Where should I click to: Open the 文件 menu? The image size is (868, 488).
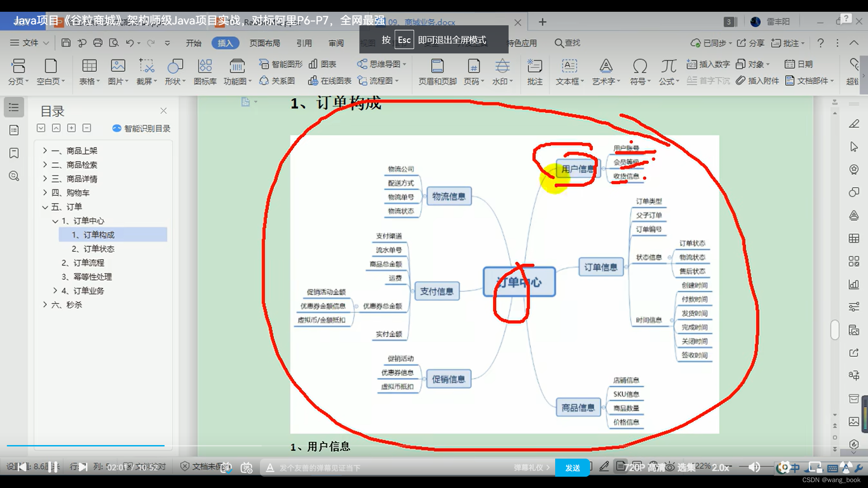(x=29, y=43)
